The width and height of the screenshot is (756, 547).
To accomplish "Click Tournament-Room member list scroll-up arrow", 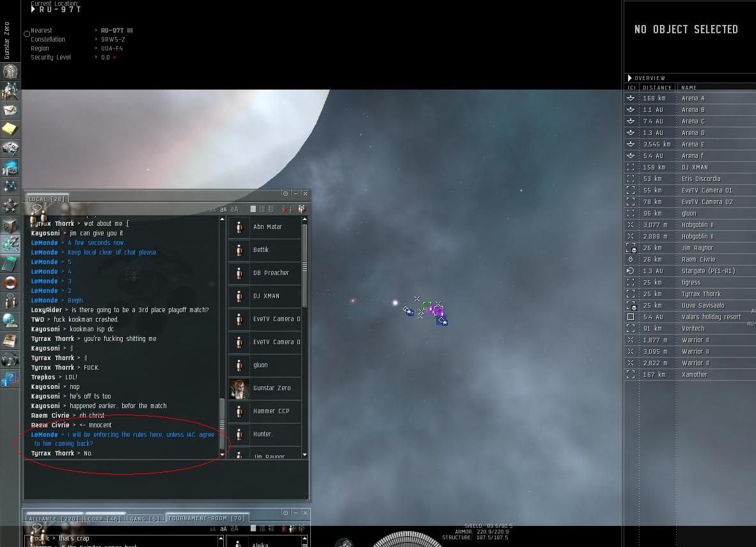I will pyautogui.click(x=304, y=539).
